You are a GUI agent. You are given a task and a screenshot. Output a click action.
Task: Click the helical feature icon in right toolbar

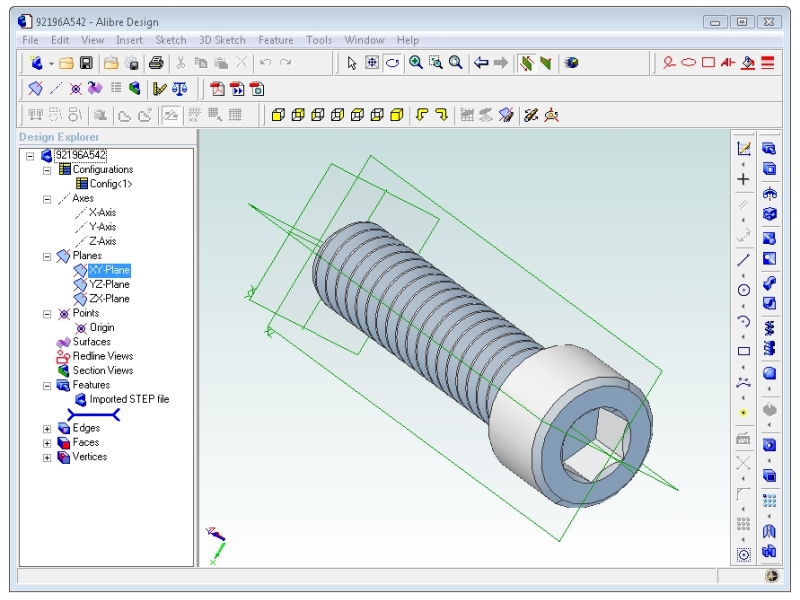[769, 327]
